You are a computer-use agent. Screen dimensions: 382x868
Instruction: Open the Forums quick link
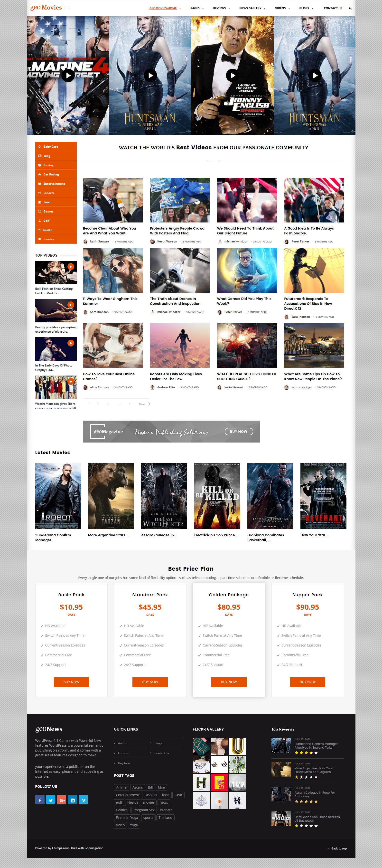123,753
